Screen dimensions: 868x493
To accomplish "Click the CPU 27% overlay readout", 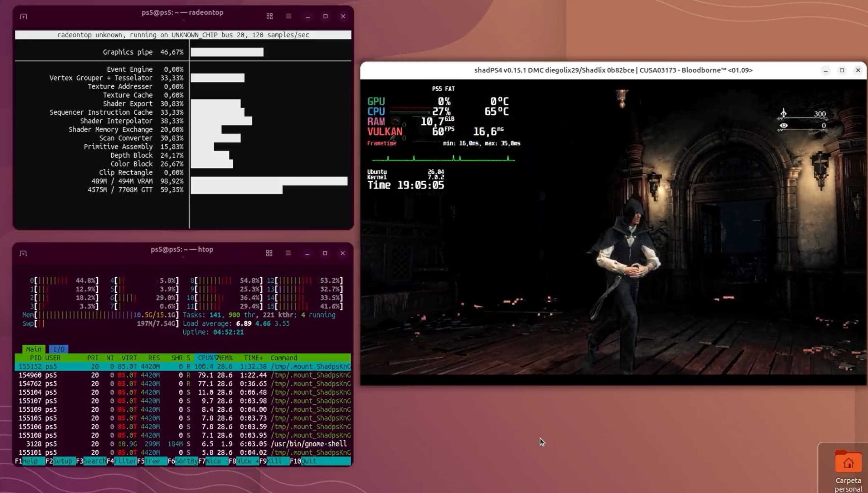I will click(x=409, y=111).
